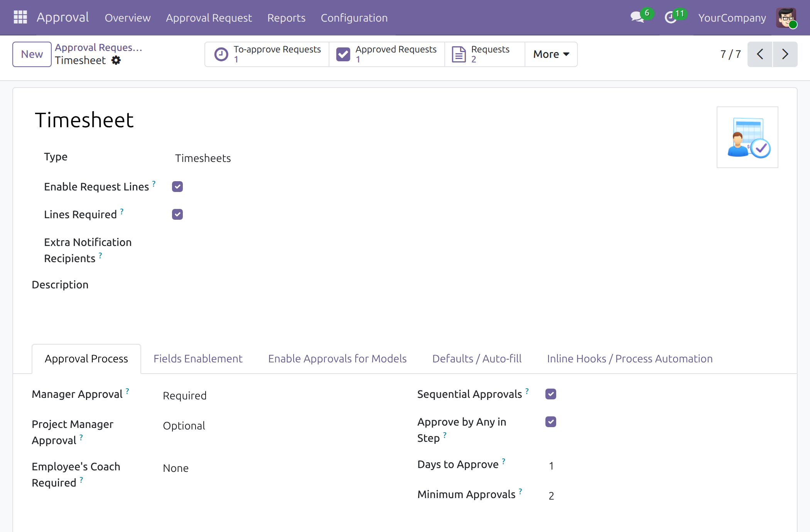Open To-approve Requests stat button
This screenshot has width=810, height=532.
(x=267, y=54)
